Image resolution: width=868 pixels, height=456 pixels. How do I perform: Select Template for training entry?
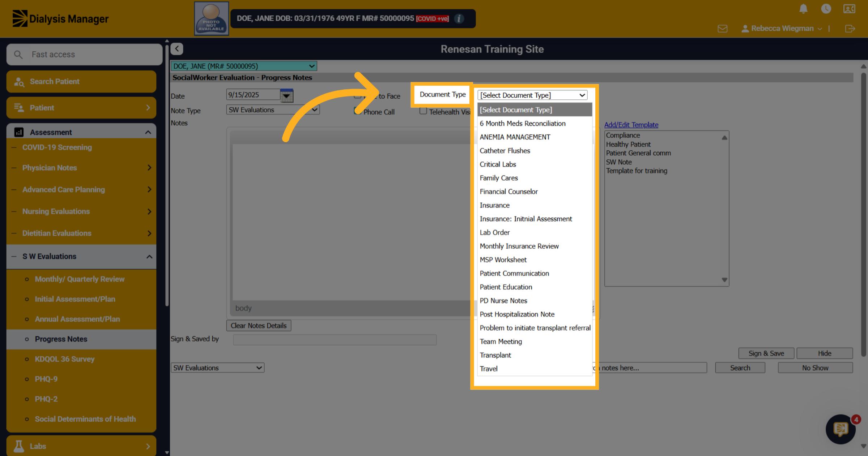[x=637, y=171]
